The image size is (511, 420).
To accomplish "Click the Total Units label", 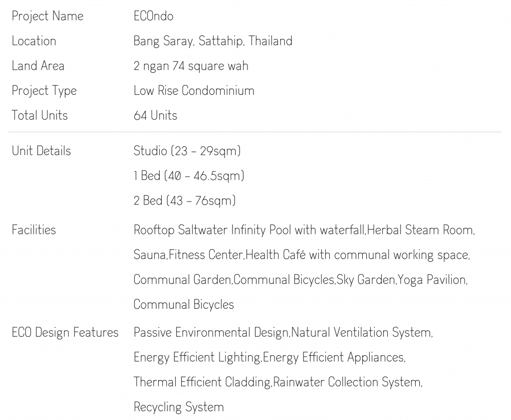I will coord(39,115).
